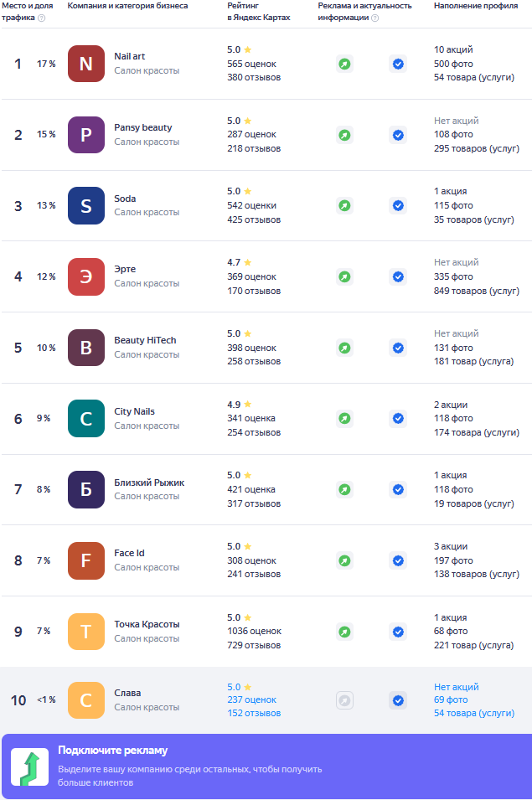Click the green advertising arrow icon for Эрте

345,276
